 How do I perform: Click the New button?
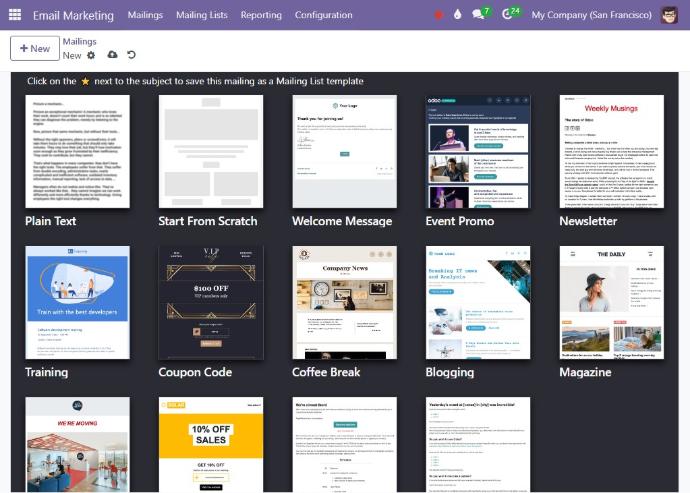point(34,48)
